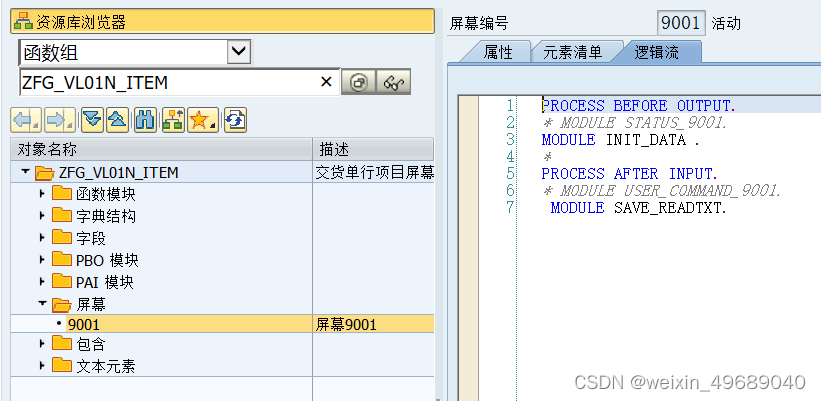
Task: Open the favorites star icon
Action: (203, 120)
